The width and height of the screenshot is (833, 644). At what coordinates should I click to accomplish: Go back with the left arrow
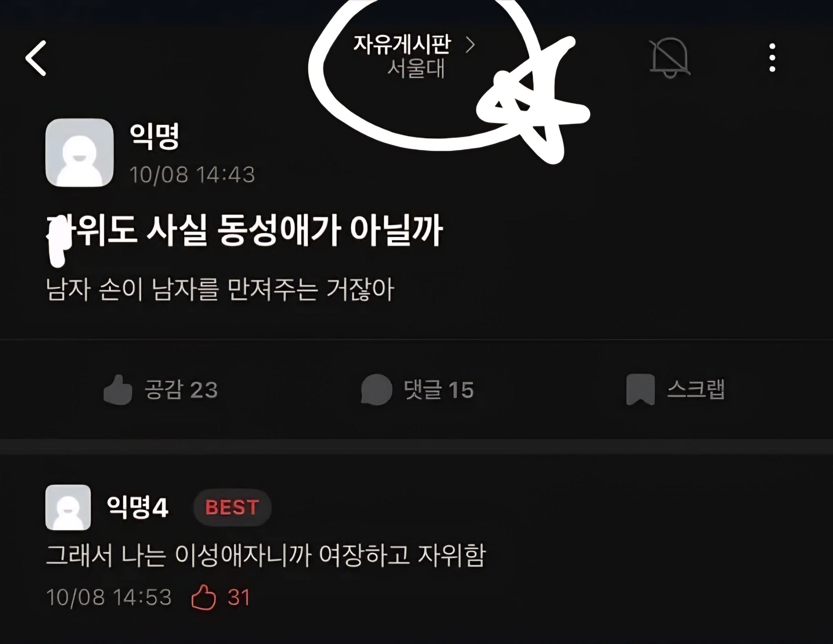coord(36,58)
